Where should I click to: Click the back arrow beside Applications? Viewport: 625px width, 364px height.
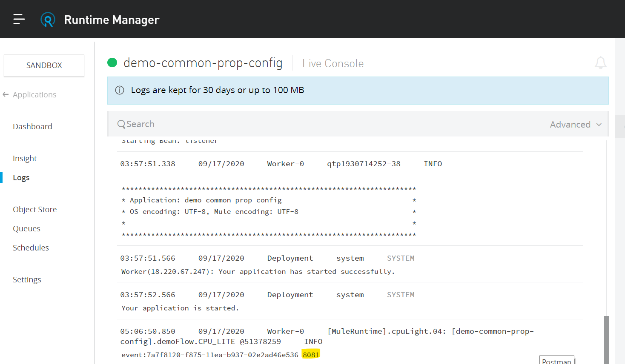pyautogui.click(x=6, y=94)
